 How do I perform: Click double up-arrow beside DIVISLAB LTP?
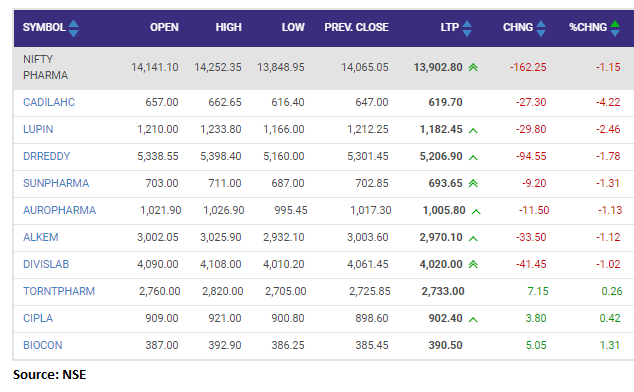[x=473, y=265]
